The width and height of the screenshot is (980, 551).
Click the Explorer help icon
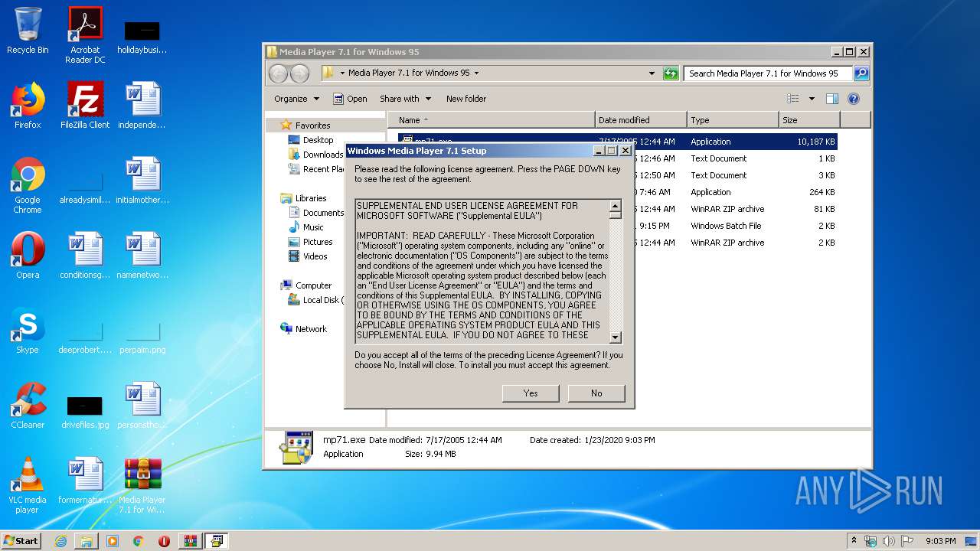(854, 99)
